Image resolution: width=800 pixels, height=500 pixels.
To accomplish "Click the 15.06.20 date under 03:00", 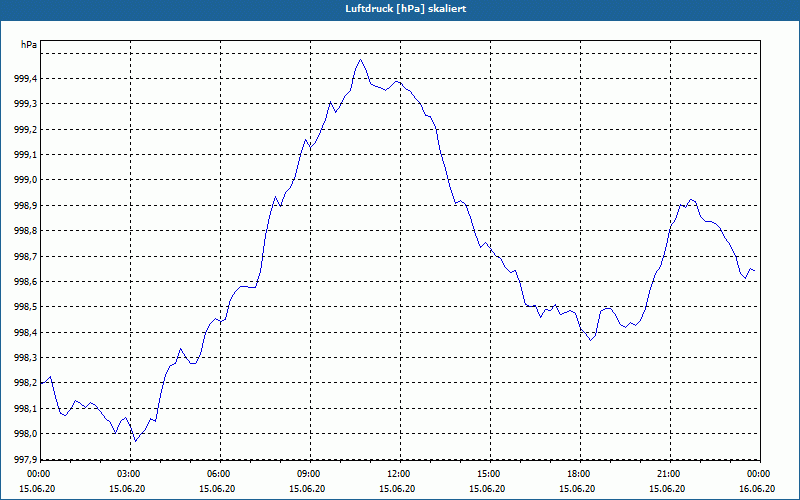I will click(x=128, y=489).
